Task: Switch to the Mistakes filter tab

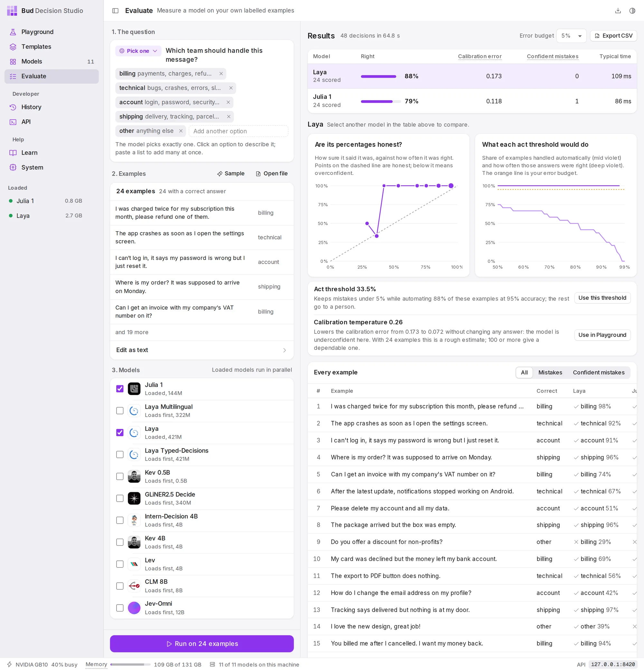Action: 550,372
